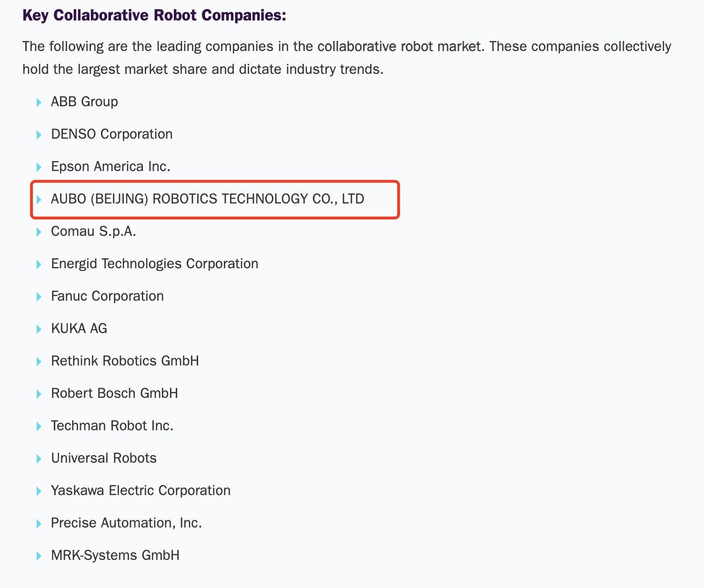Click bullet arrow beside Precise Automation, Inc.
Screen dimensions: 704x588
[39, 524]
